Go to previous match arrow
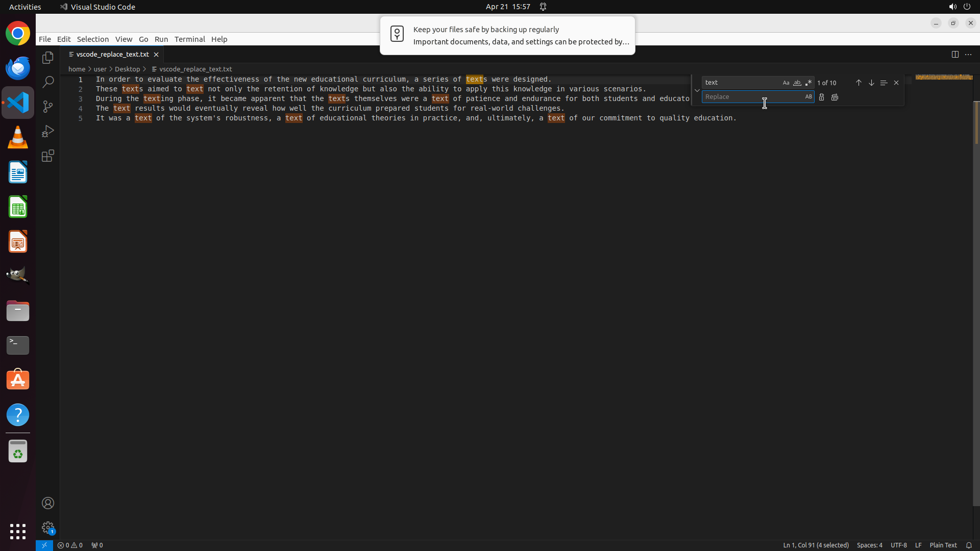 859,83
